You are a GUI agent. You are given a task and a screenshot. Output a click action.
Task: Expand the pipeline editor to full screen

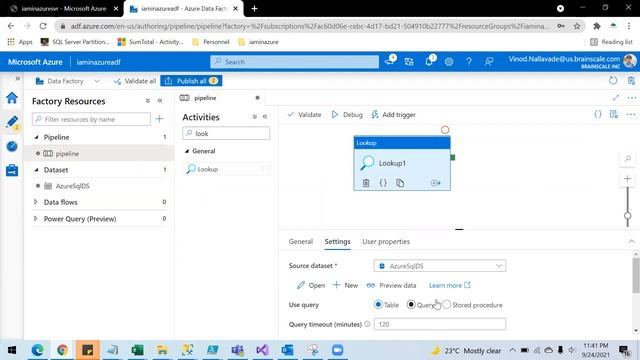coord(616,98)
